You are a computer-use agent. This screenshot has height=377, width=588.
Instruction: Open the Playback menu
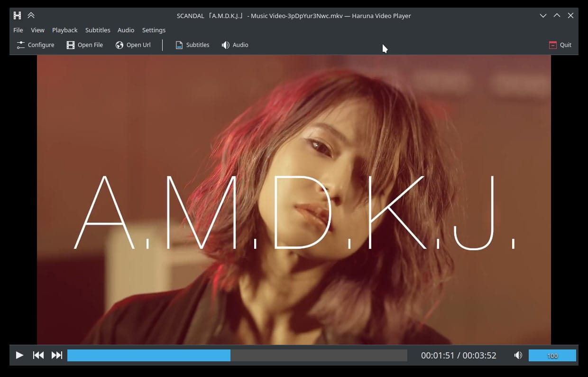[x=64, y=30]
